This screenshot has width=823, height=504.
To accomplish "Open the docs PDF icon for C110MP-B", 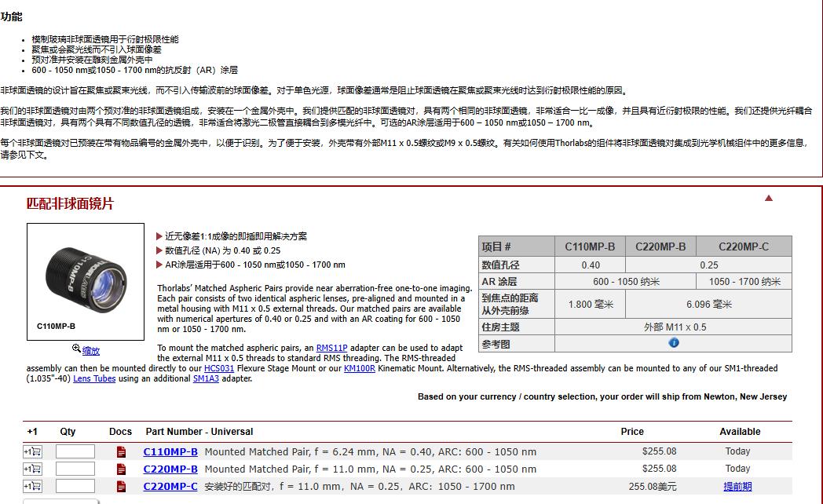I will coord(121,451).
